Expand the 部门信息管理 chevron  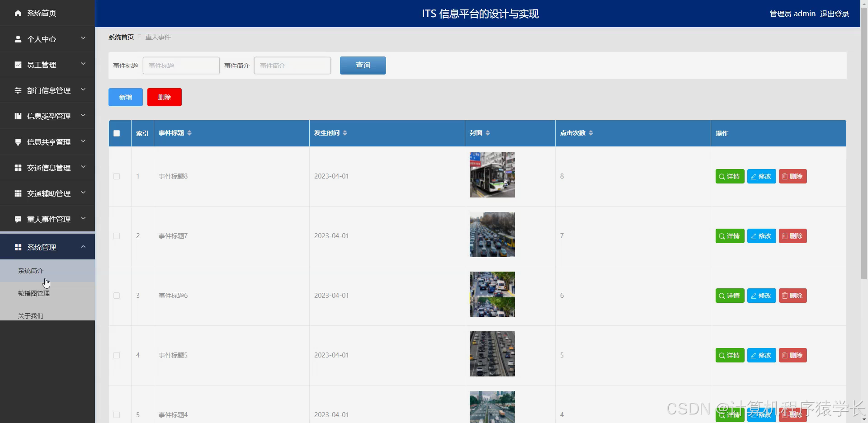(83, 89)
